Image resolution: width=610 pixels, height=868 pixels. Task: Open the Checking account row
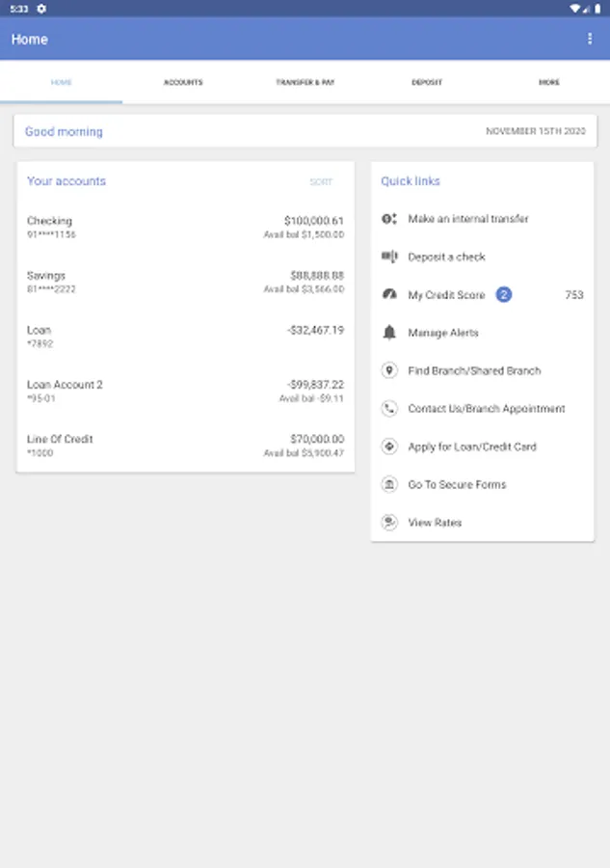pos(185,227)
